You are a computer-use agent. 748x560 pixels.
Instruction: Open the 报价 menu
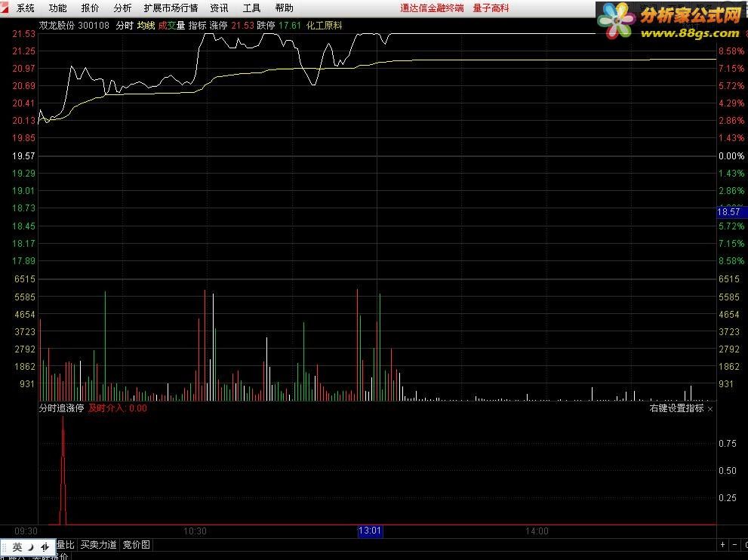(90, 8)
